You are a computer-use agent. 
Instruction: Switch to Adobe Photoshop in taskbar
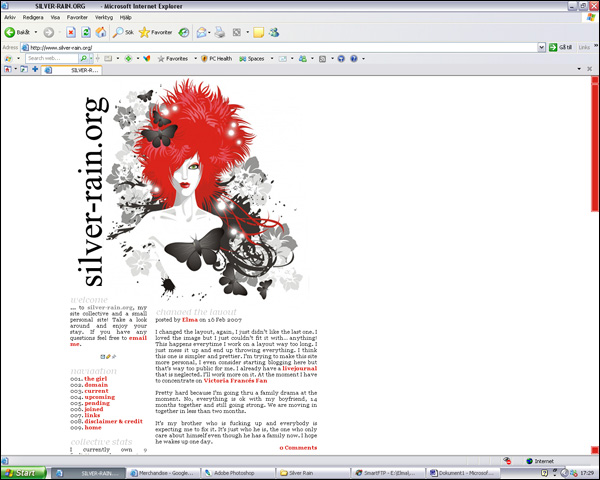click(238, 473)
